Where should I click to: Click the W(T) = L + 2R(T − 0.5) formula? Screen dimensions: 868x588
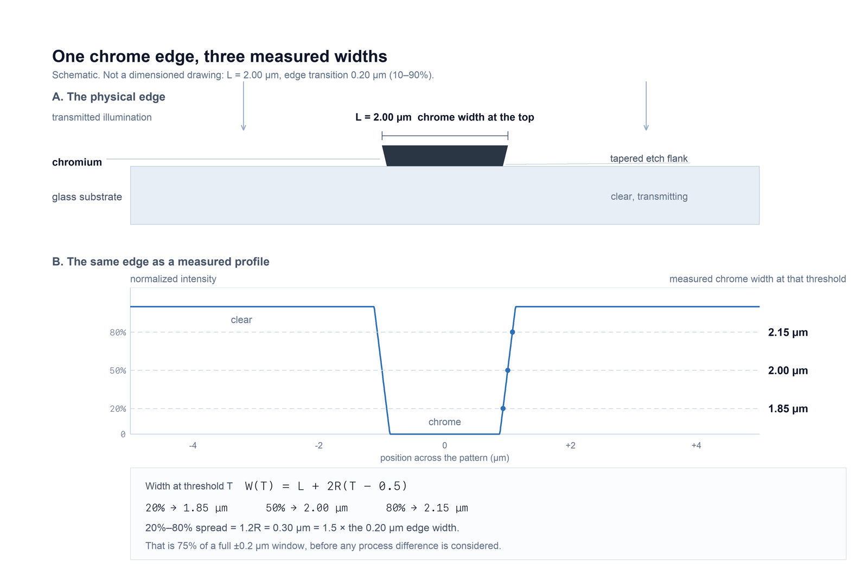point(326,486)
